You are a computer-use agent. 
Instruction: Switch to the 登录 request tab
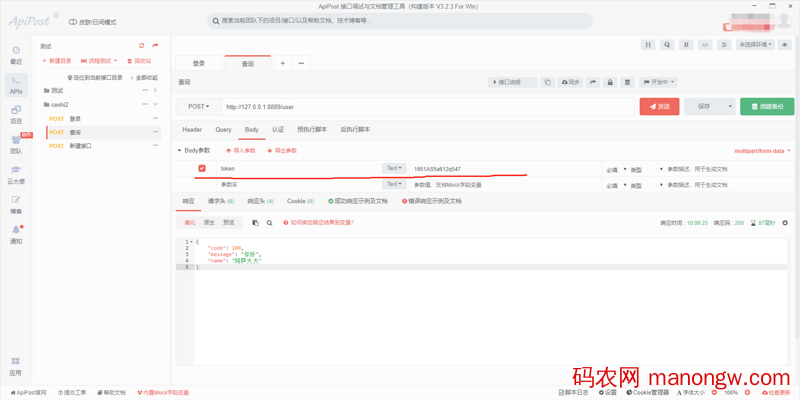coord(199,63)
